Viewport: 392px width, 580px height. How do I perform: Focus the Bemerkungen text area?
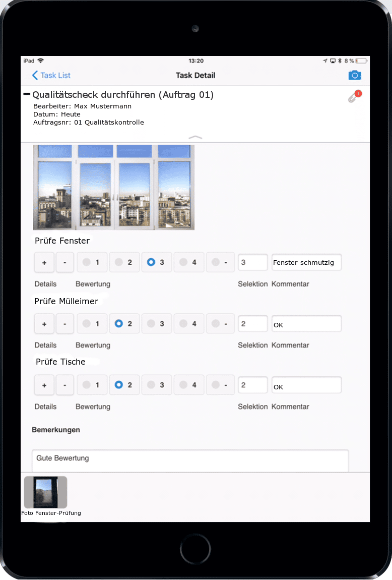pyautogui.click(x=190, y=460)
